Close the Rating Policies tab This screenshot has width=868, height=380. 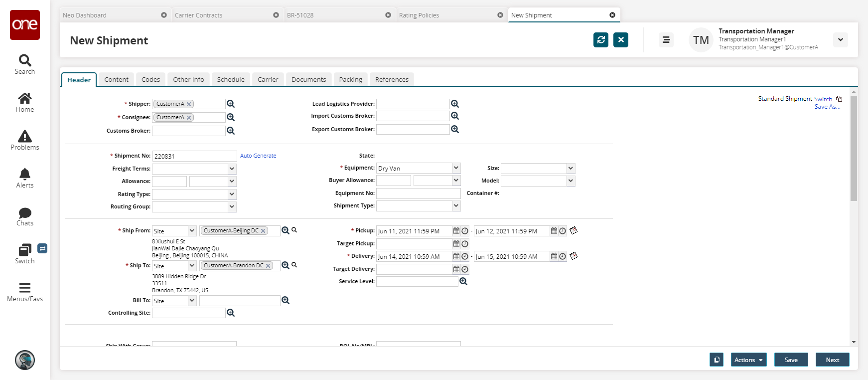[500, 15]
